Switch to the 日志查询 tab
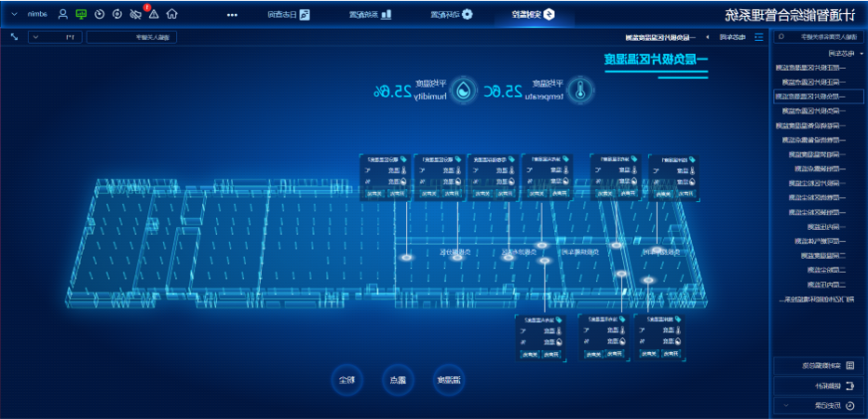This screenshot has height=419, width=868. [283, 15]
